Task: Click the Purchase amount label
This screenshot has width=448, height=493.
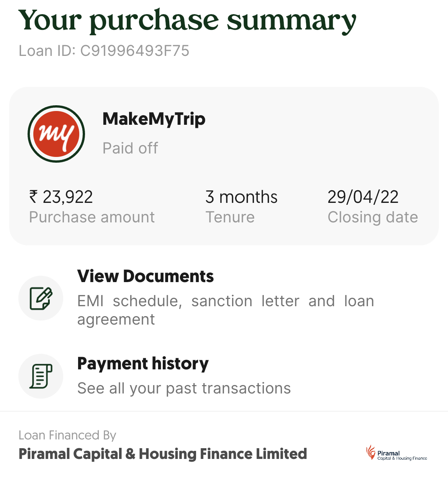Action: [92, 217]
